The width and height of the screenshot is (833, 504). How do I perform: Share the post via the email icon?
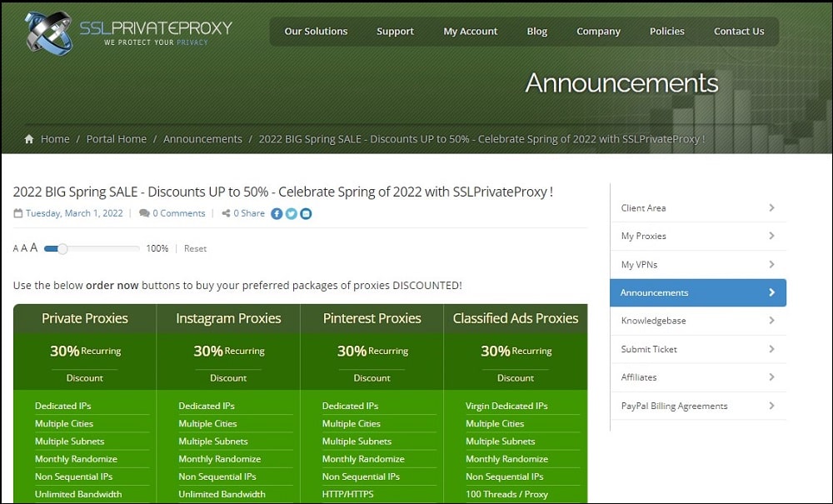[306, 213]
